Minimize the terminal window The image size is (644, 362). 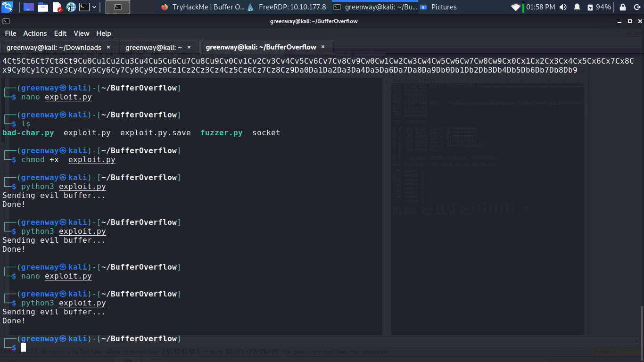(x=619, y=21)
